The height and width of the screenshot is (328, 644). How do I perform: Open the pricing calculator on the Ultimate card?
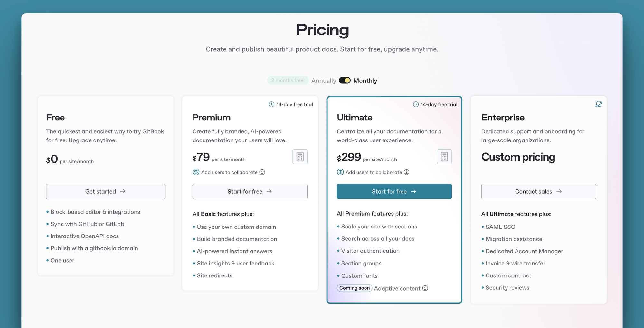click(x=444, y=157)
